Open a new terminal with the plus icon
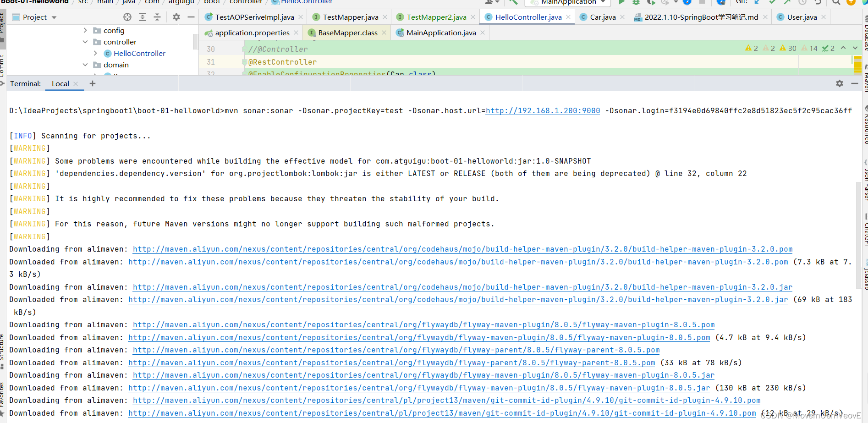This screenshot has height=423, width=868. pyautogui.click(x=92, y=83)
